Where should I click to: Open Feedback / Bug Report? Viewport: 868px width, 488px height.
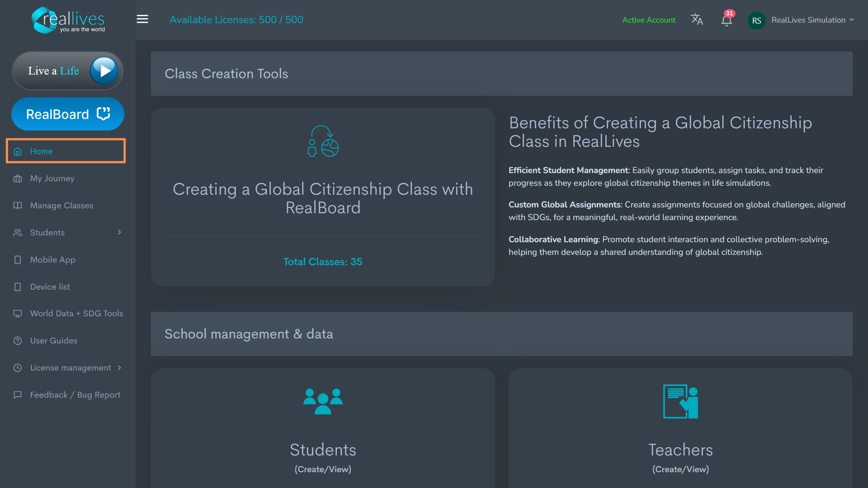pos(75,394)
